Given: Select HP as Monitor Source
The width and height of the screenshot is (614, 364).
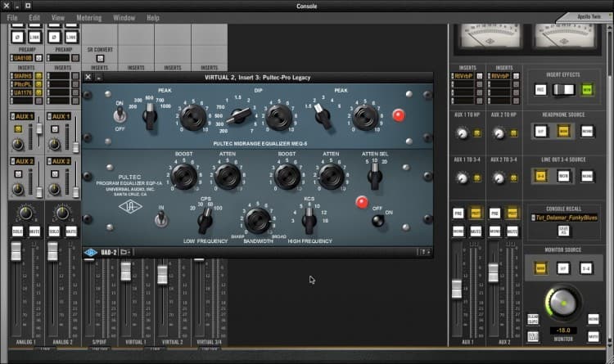Looking at the screenshot, I should tap(563, 268).
